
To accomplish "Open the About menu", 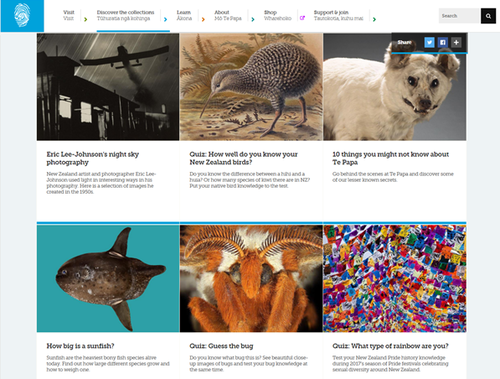I will (228, 15).
